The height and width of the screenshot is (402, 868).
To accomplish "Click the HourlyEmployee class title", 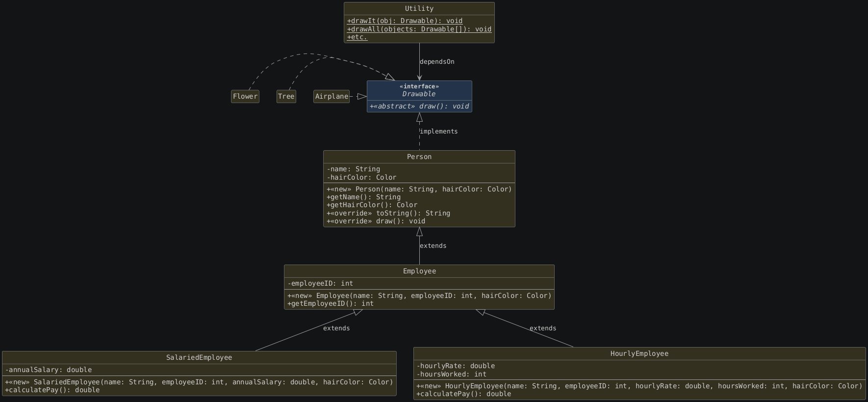I will pos(639,354).
